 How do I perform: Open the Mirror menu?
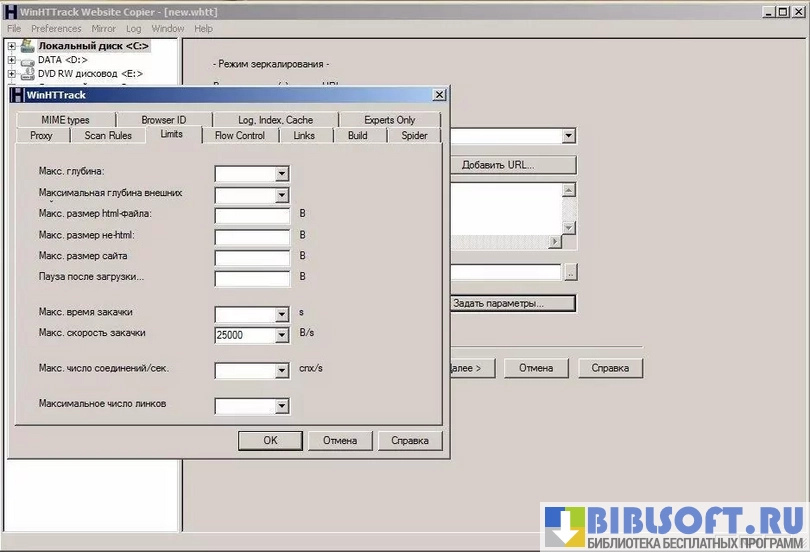tap(104, 29)
